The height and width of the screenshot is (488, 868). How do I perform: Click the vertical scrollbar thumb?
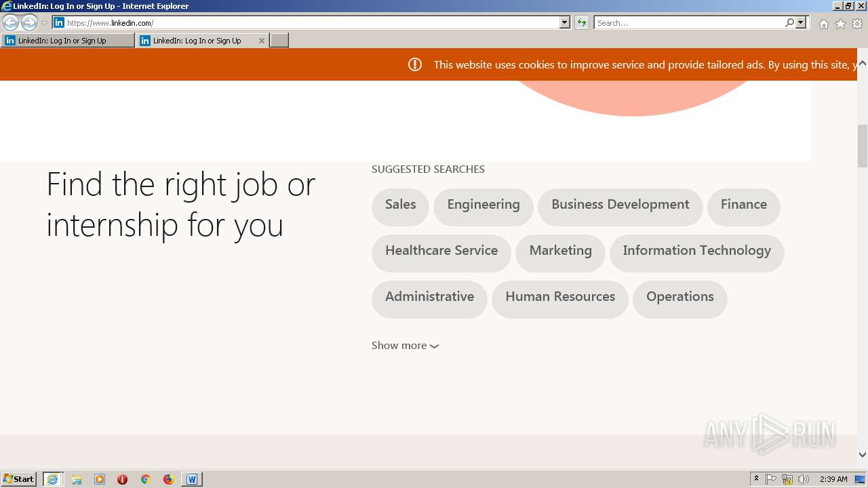(x=863, y=146)
